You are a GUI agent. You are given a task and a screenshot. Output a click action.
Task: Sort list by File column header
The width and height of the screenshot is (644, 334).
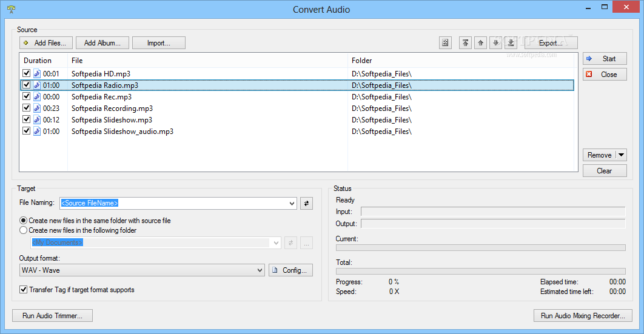(207, 61)
